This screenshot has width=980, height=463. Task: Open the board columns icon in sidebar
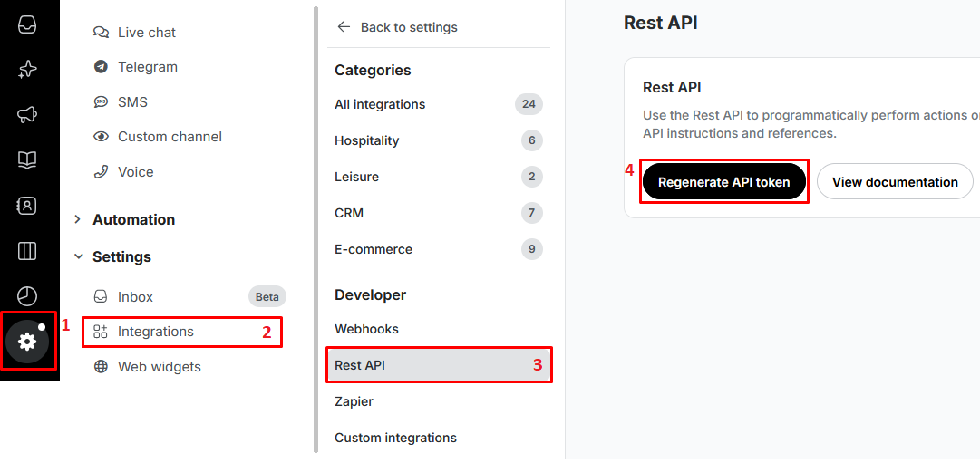click(x=27, y=251)
